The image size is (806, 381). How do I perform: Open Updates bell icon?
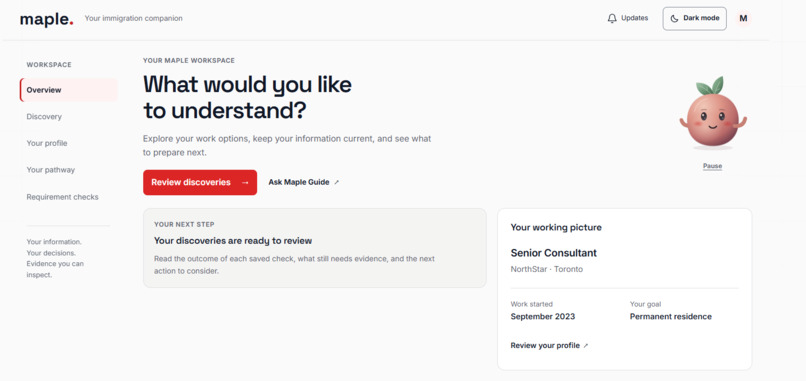(612, 19)
